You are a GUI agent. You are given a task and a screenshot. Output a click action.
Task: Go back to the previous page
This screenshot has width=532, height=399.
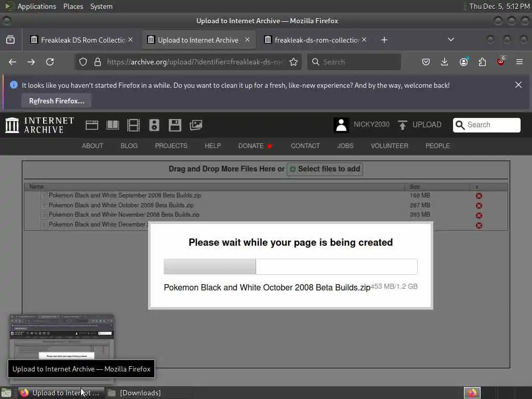pos(12,62)
